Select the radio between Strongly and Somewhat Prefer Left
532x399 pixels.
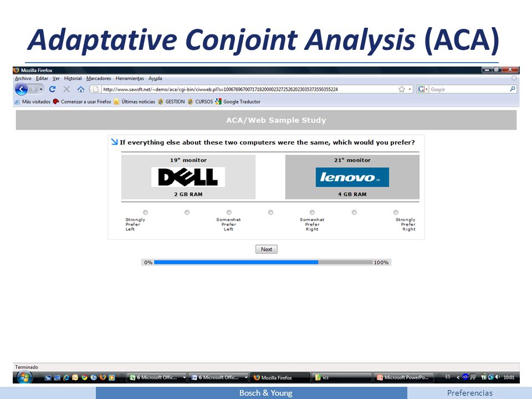point(187,212)
